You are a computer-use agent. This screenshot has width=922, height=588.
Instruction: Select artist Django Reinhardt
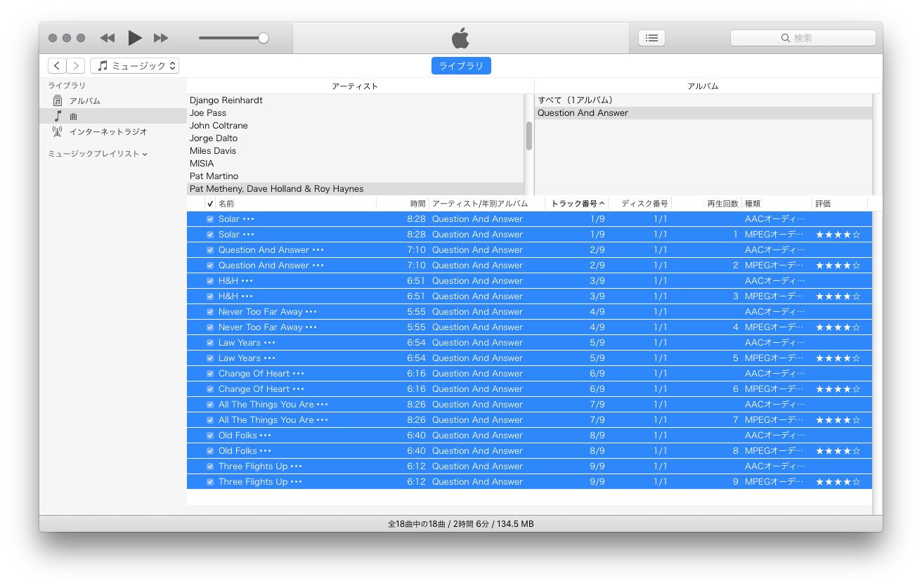(x=356, y=100)
